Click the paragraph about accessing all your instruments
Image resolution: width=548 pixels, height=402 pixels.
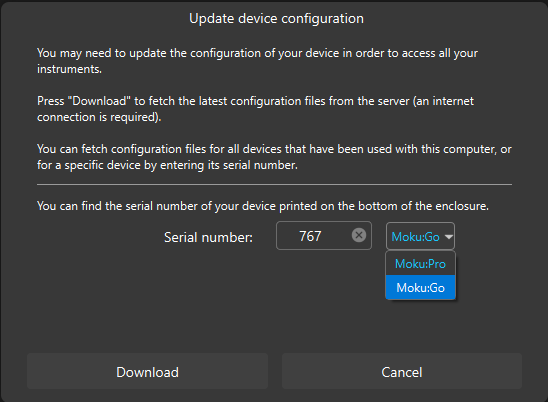click(x=257, y=61)
